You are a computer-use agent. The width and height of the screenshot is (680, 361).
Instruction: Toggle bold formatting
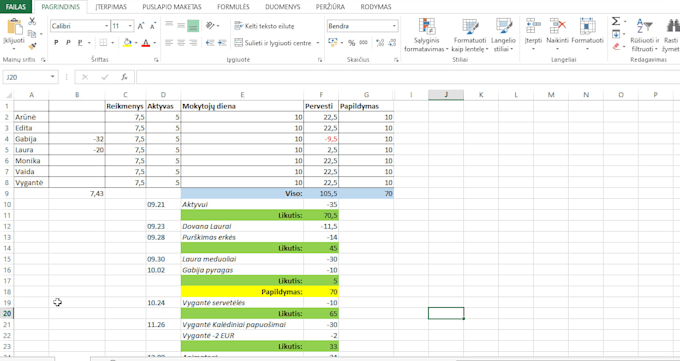pyautogui.click(x=56, y=43)
